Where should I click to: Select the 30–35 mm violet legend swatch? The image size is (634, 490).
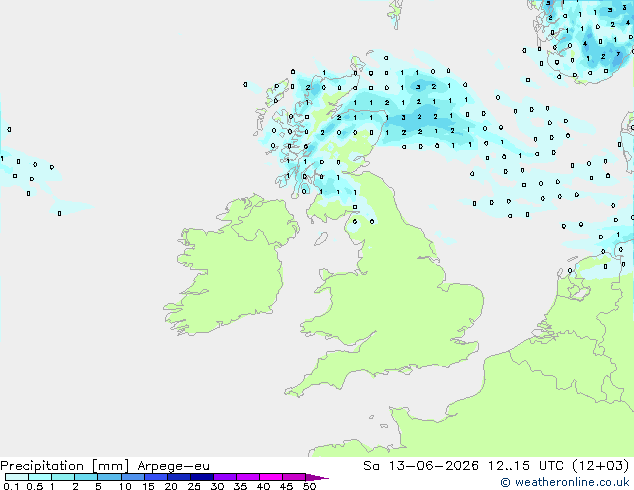click(x=224, y=477)
